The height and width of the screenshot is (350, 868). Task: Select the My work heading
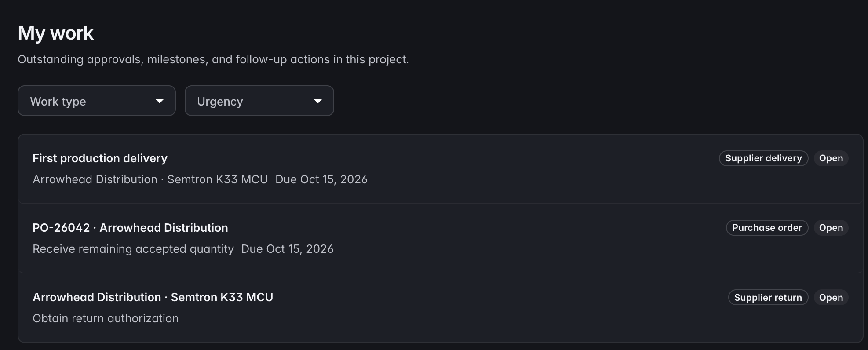point(56,33)
